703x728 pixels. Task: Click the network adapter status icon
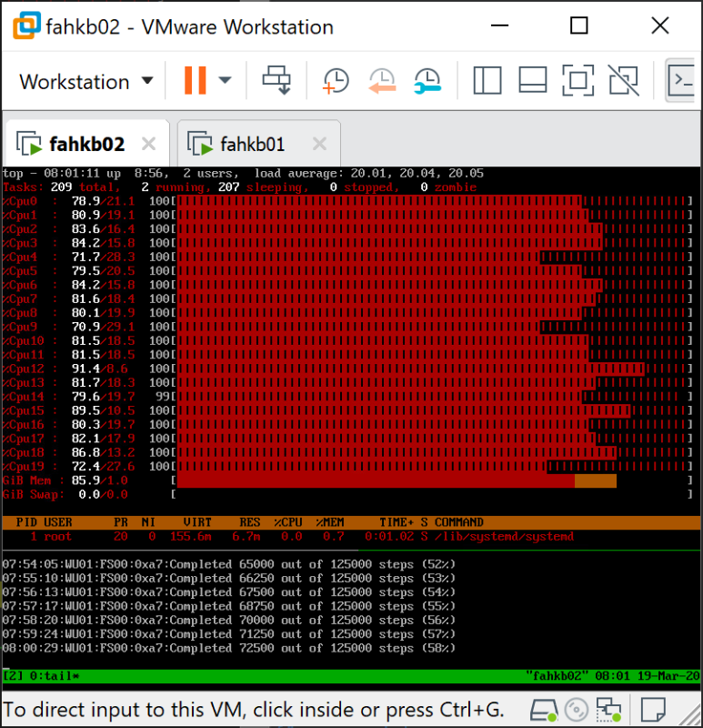coord(608,710)
